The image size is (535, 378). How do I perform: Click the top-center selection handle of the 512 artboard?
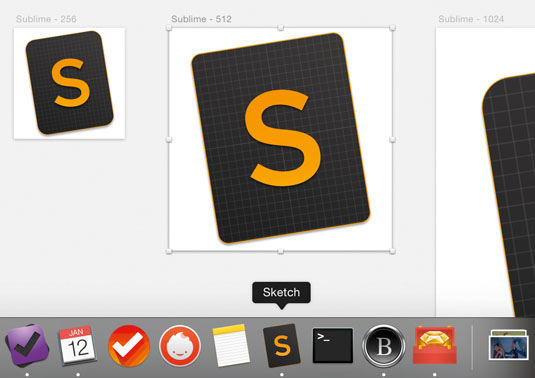click(280, 28)
